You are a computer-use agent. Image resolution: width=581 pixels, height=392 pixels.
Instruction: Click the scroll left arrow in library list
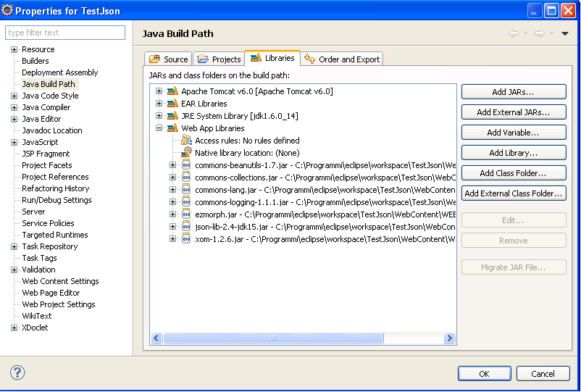pos(156,338)
